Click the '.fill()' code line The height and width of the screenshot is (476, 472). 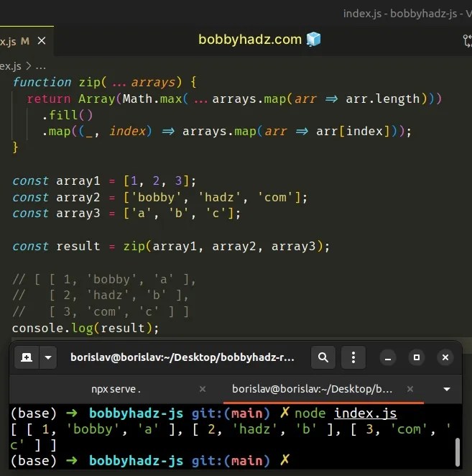(x=68, y=115)
